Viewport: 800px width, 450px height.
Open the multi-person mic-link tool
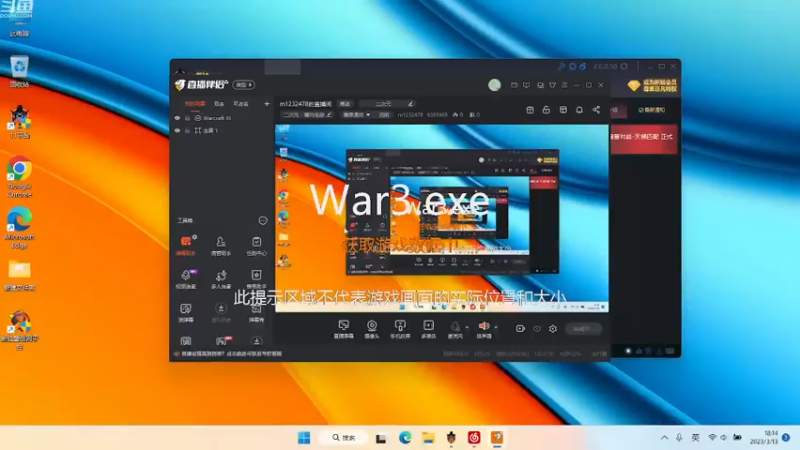[221, 279]
